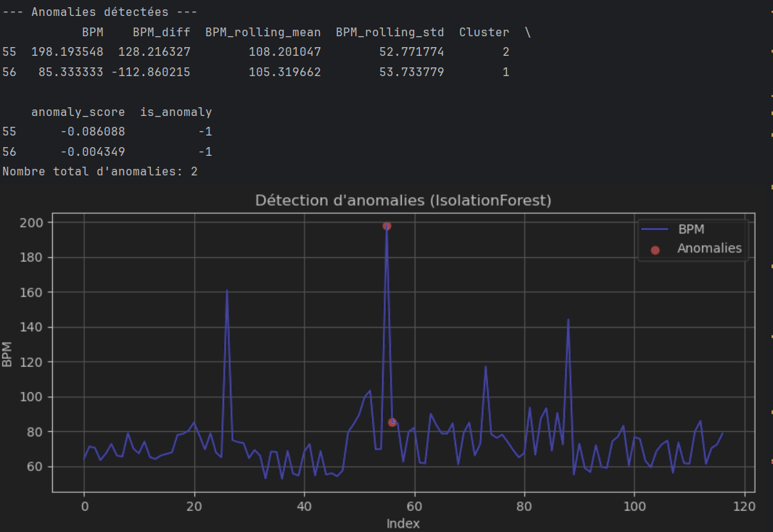
Task: Click the blue BPM line sample in the legend
Action: coord(655,229)
